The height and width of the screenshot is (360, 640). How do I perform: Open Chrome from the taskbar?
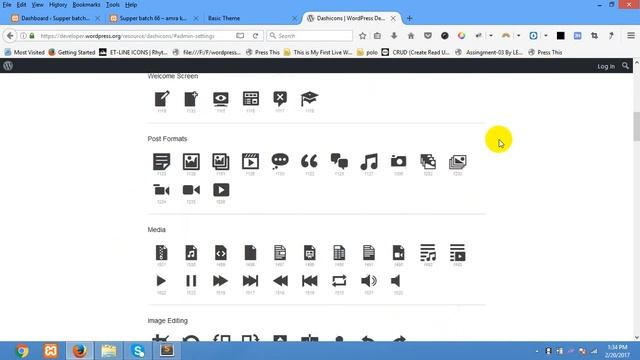point(22,351)
